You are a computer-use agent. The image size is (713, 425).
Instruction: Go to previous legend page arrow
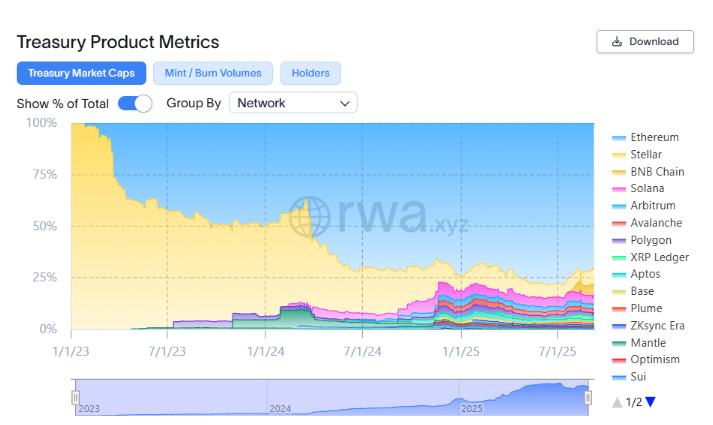point(617,402)
